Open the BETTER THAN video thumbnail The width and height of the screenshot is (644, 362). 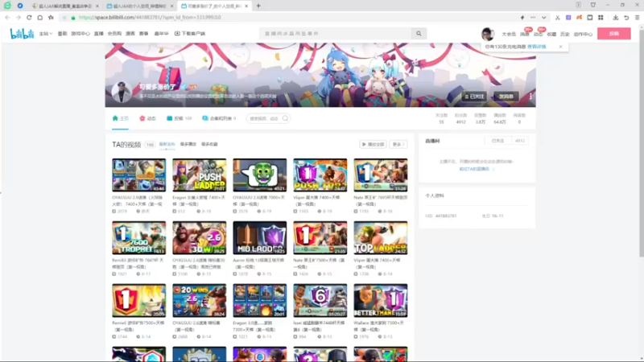coord(380,300)
